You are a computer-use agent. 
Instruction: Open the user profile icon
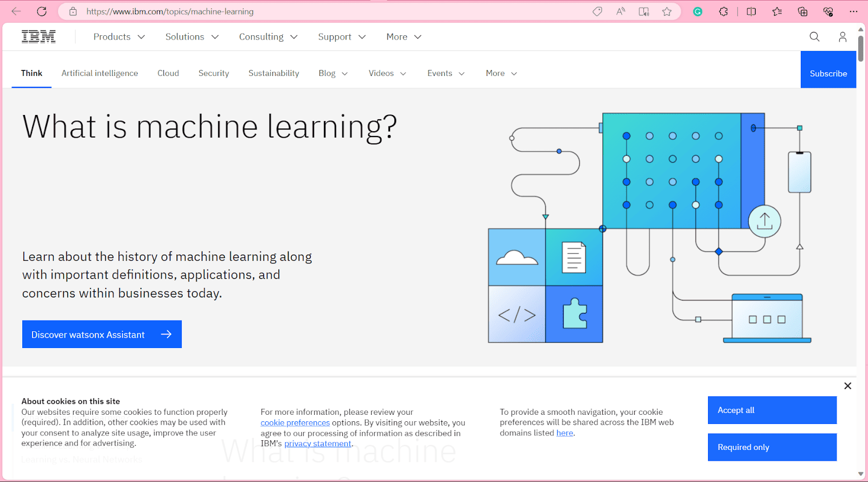point(843,37)
